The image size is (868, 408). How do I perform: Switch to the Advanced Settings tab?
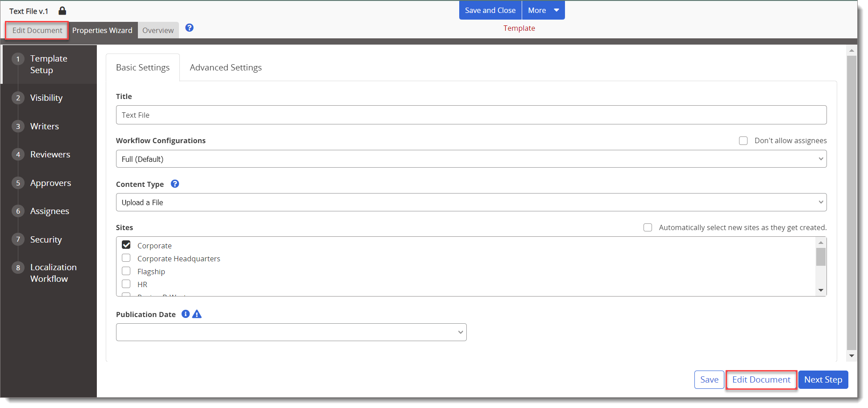point(225,67)
